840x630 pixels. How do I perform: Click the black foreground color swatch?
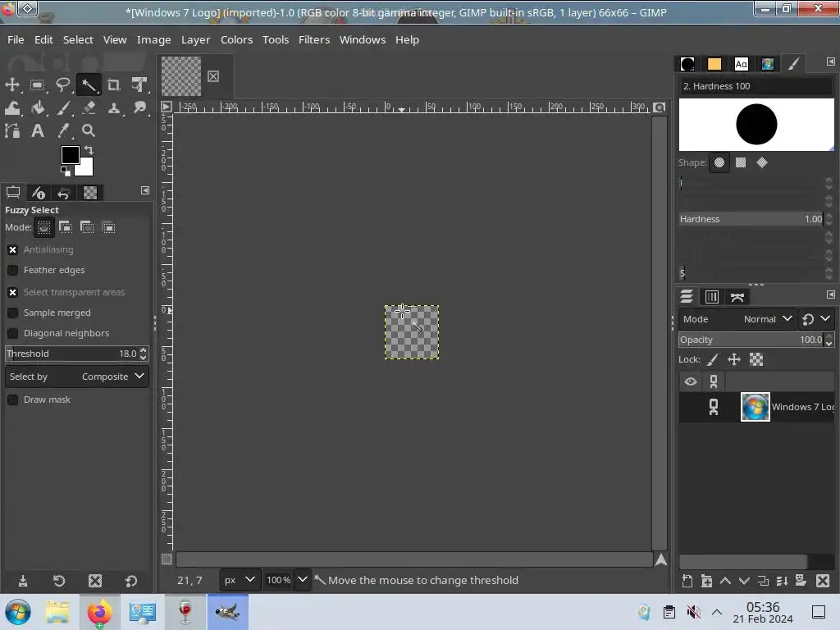(69, 154)
